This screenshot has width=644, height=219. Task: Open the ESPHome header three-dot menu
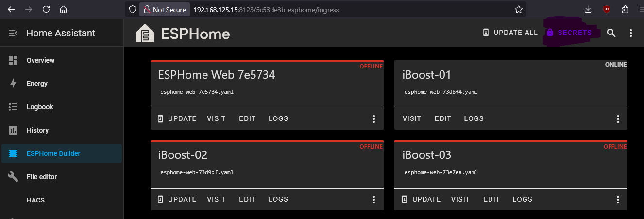pyautogui.click(x=631, y=33)
